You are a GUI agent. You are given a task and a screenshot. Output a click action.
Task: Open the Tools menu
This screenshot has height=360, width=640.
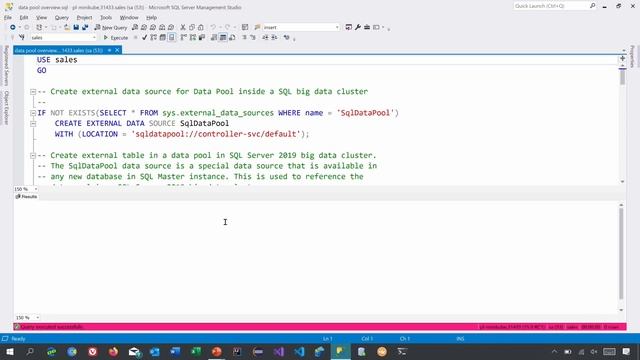pos(106,18)
